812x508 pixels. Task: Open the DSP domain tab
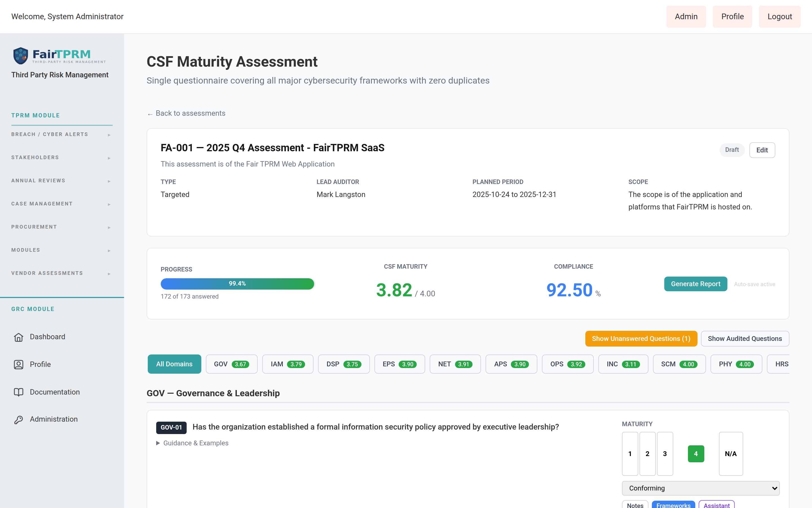tap(344, 364)
